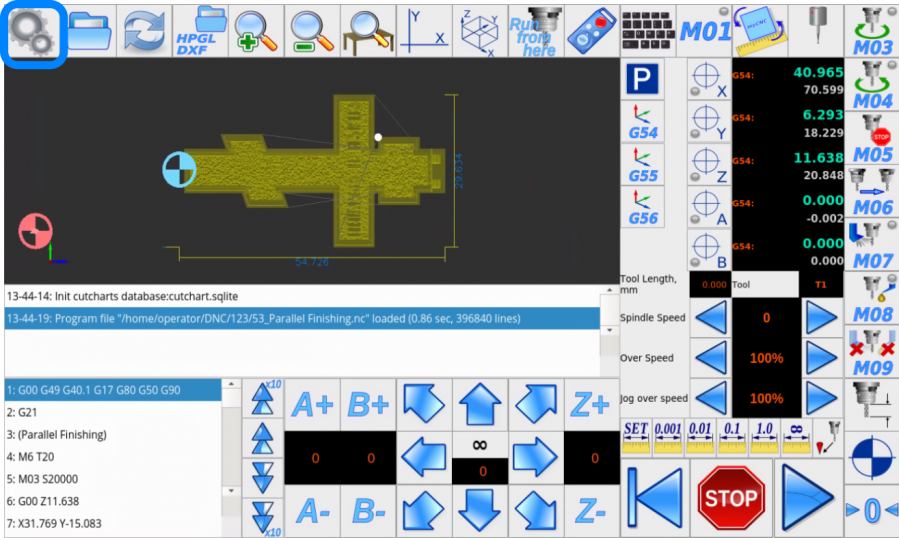Jog Z+ axis up

(592, 405)
